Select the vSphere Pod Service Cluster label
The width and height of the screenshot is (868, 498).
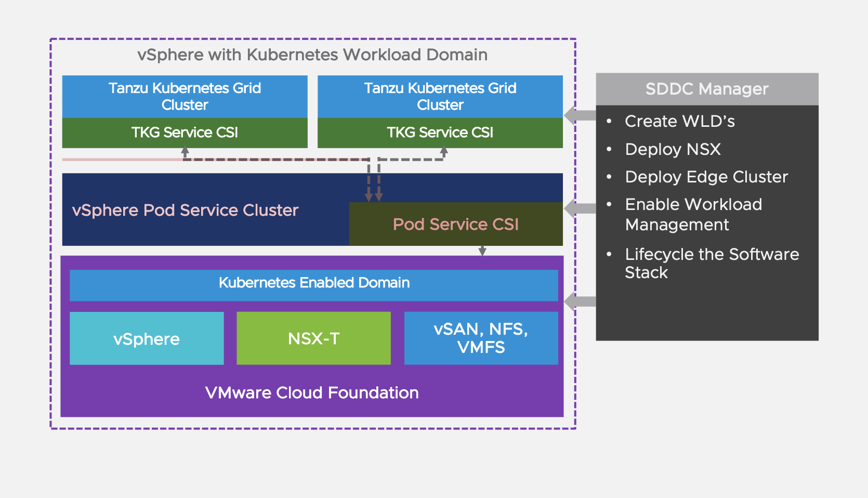pos(185,210)
